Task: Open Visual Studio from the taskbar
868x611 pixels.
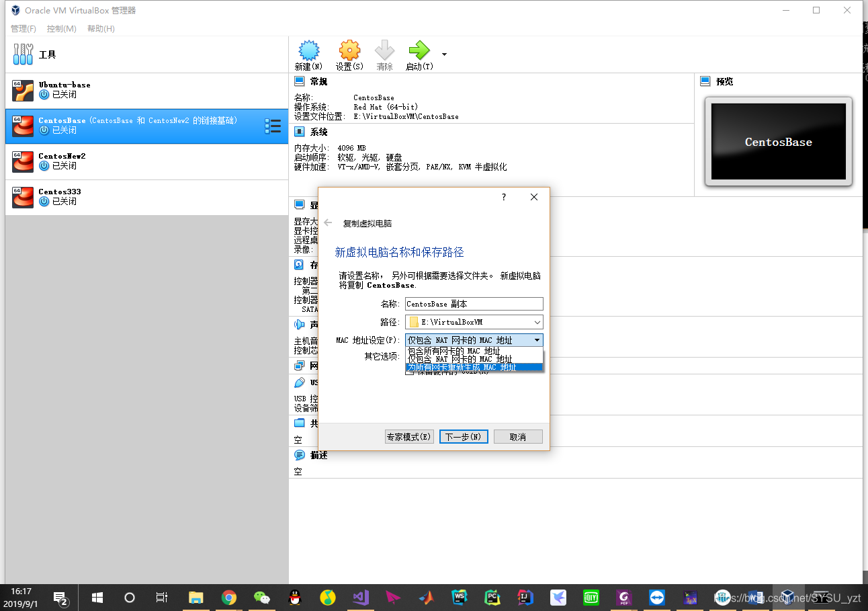Action: tap(361, 597)
